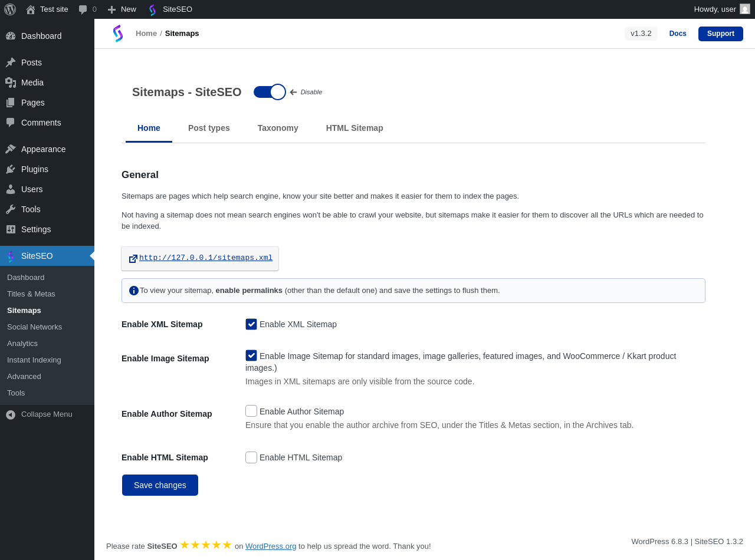The image size is (755, 560).
Task: Open the sitemaps.xml URL link
Action: pyautogui.click(x=205, y=258)
